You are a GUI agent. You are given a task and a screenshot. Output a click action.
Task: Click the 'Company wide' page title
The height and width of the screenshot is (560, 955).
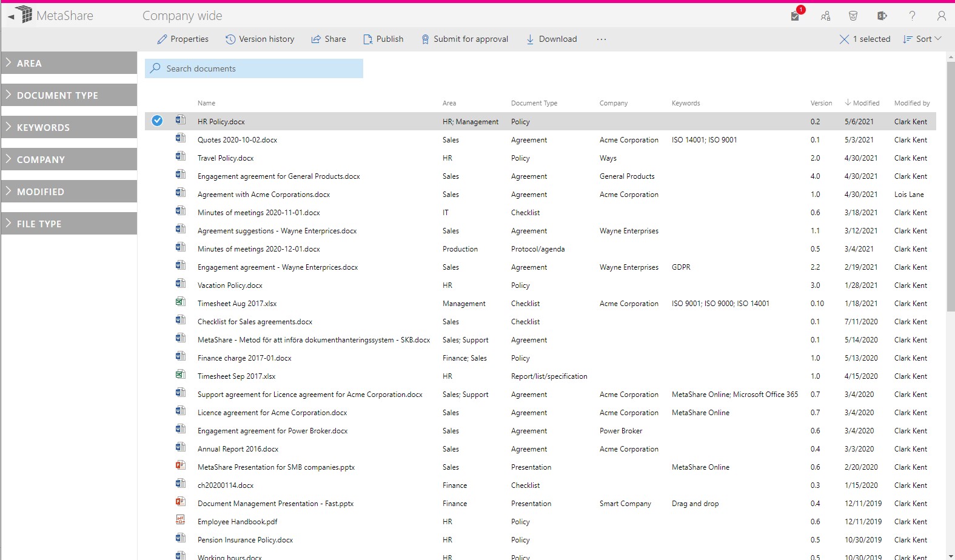[183, 16]
